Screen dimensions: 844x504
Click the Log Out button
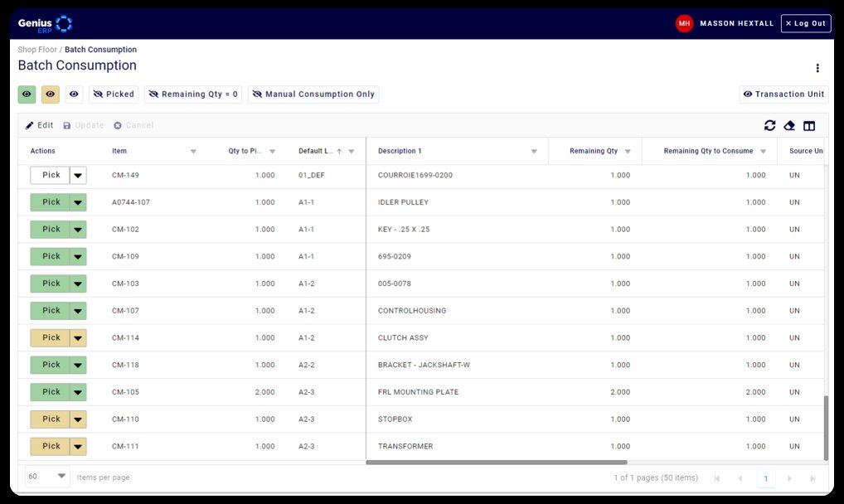click(805, 23)
